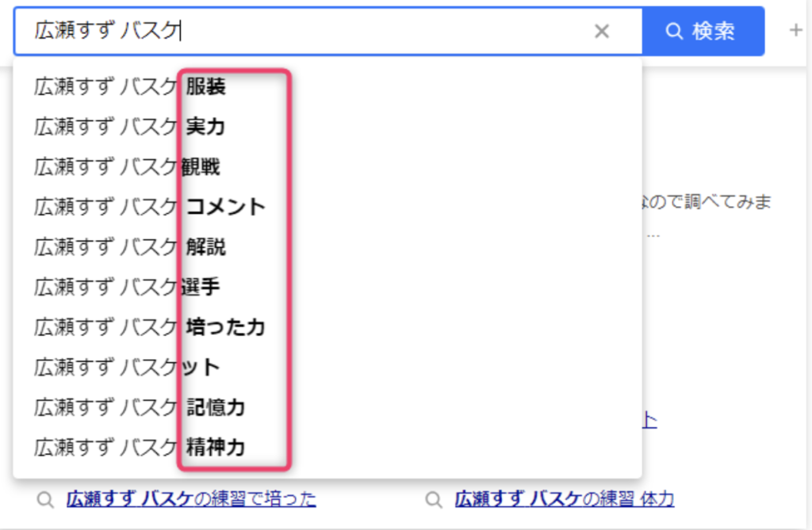Image resolution: width=812 pixels, height=530 pixels.
Task: Choose the suggestion ending in 精神力
Action: [140, 448]
